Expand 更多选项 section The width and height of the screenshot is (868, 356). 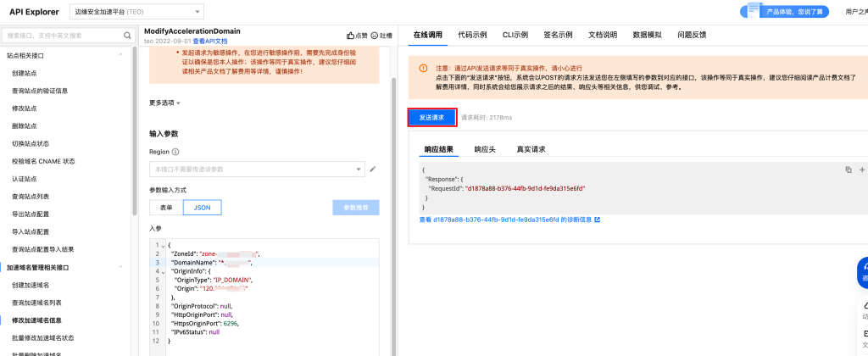click(164, 103)
